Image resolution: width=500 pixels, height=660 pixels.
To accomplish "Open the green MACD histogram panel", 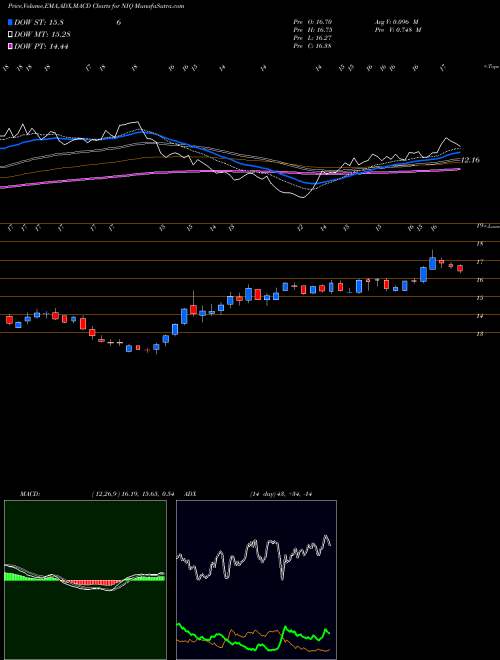I will 85,580.
